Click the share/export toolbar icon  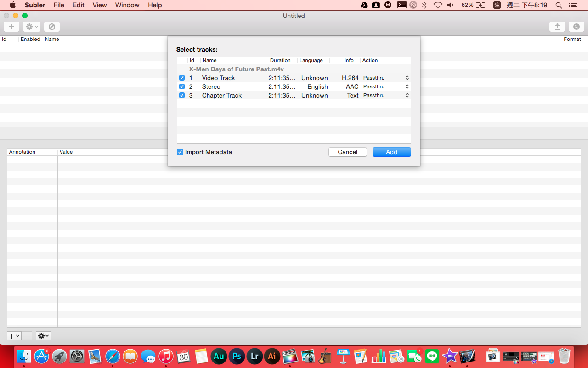[x=557, y=27]
